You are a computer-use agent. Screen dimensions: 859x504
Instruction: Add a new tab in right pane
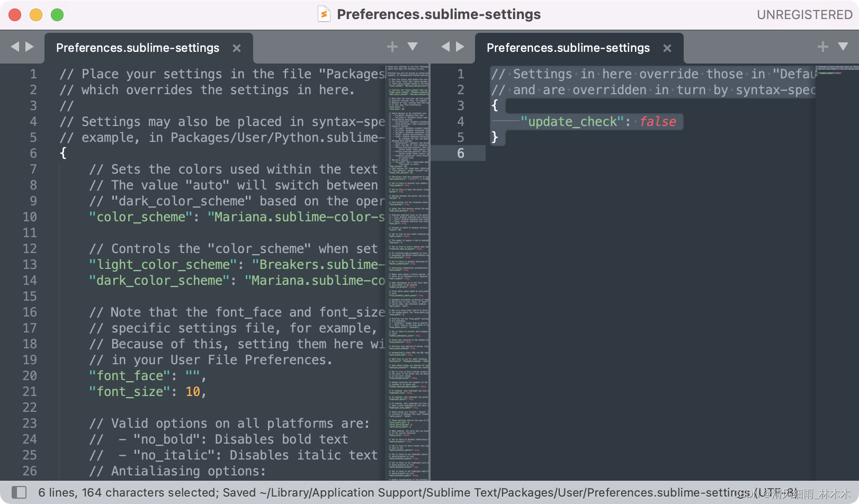(823, 47)
